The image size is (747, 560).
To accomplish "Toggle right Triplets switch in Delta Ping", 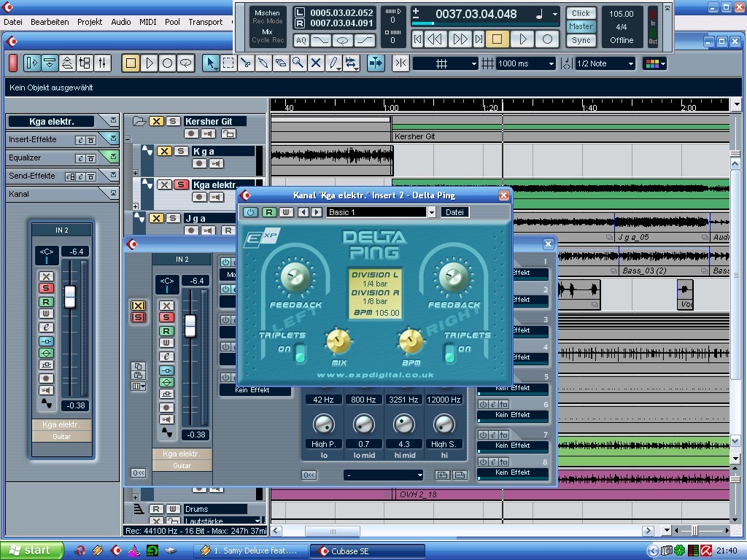I will 449,354.
